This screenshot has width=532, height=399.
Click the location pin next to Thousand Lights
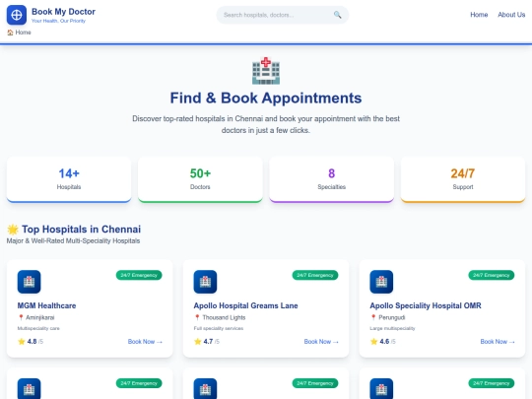coord(197,317)
